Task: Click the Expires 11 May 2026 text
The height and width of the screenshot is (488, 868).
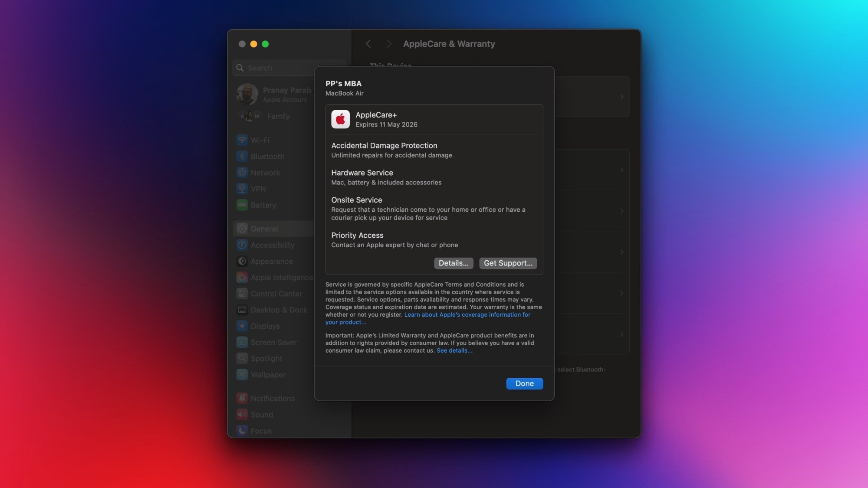Action: [x=386, y=124]
